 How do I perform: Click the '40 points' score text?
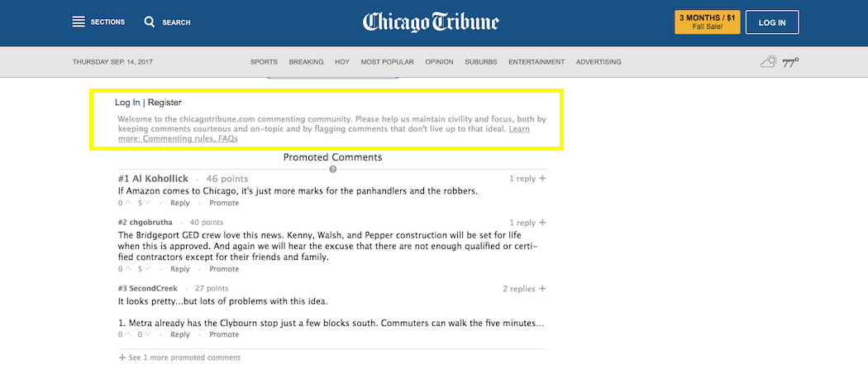[207, 223]
